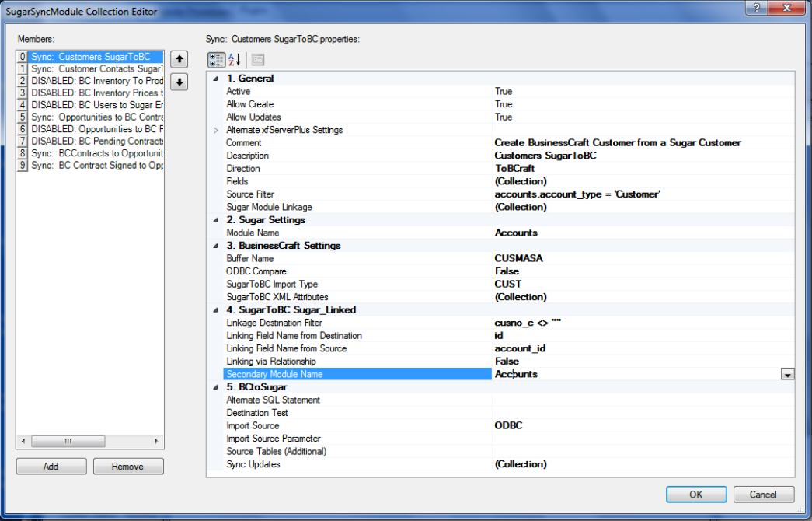Click the Remove member button

[x=128, y=467]
